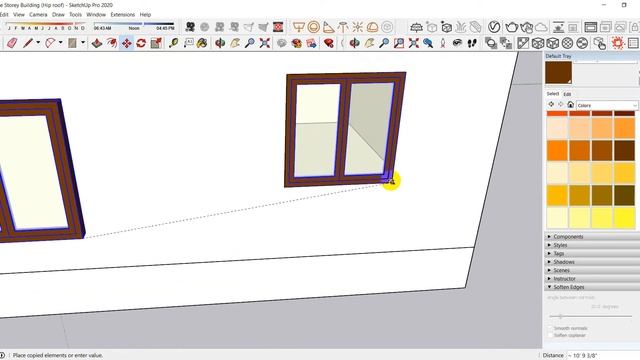Click the Distance measurement value box
Viewport: 640px width, 360px height.
(x=603, y=356)
